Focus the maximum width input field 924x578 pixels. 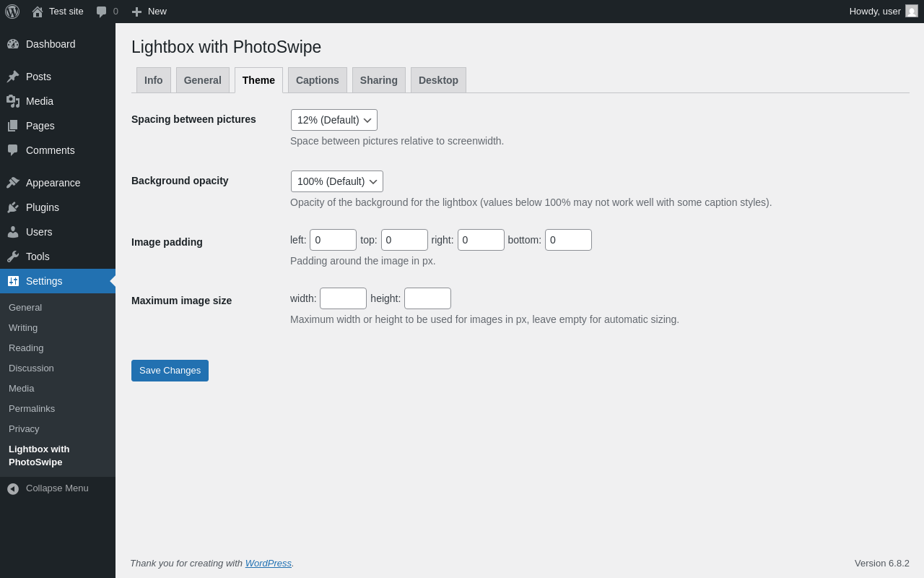[343, 298]
